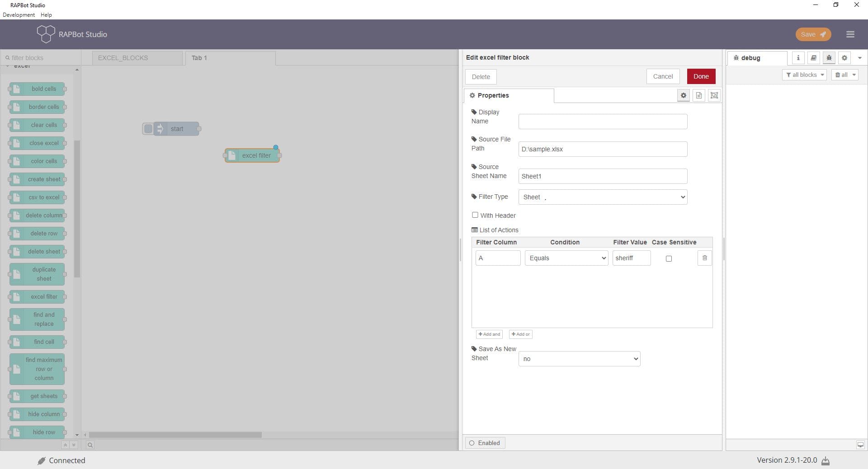Click the Save deploy button

coord(813,34)
